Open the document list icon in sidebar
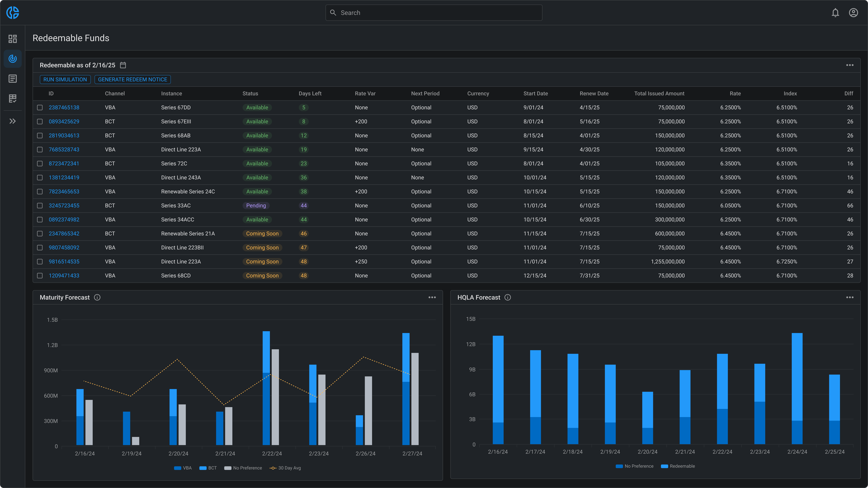The width and height of the screenshot is (868, 488). tap(12, 79)
